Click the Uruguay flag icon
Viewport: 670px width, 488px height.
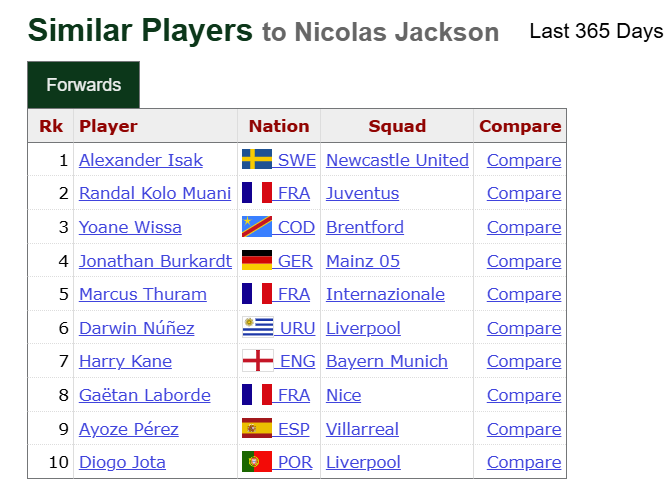[x=257, y=328]
